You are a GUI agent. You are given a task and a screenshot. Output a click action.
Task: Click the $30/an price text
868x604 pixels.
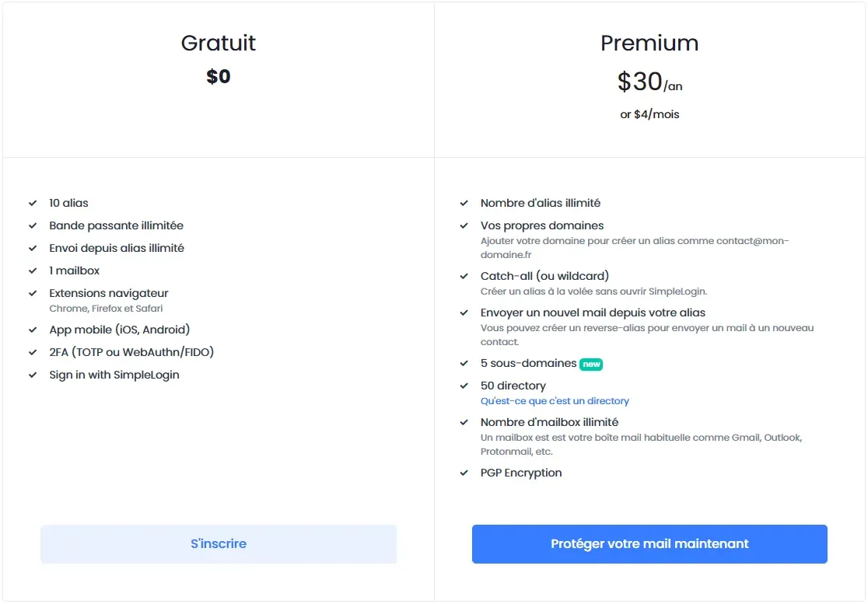pos(649,82)
